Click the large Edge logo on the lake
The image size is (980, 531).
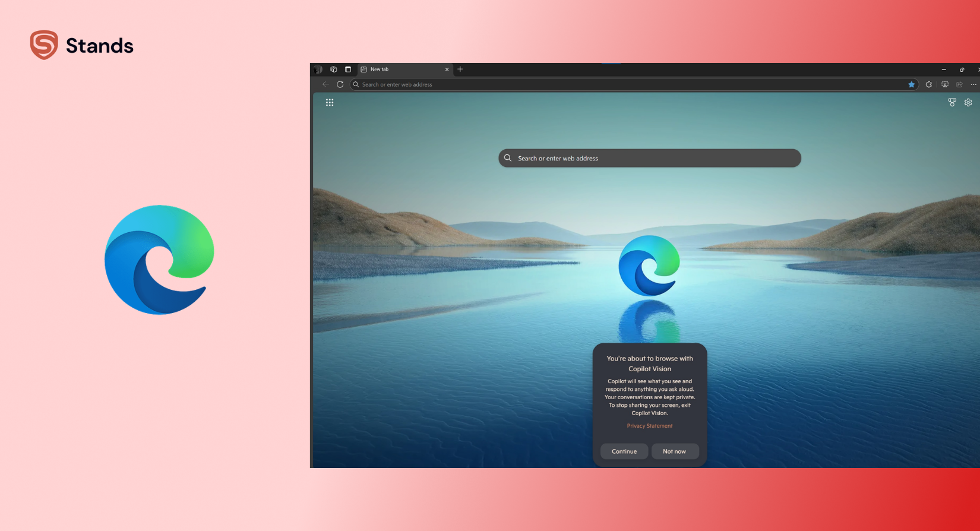(649, 265)
